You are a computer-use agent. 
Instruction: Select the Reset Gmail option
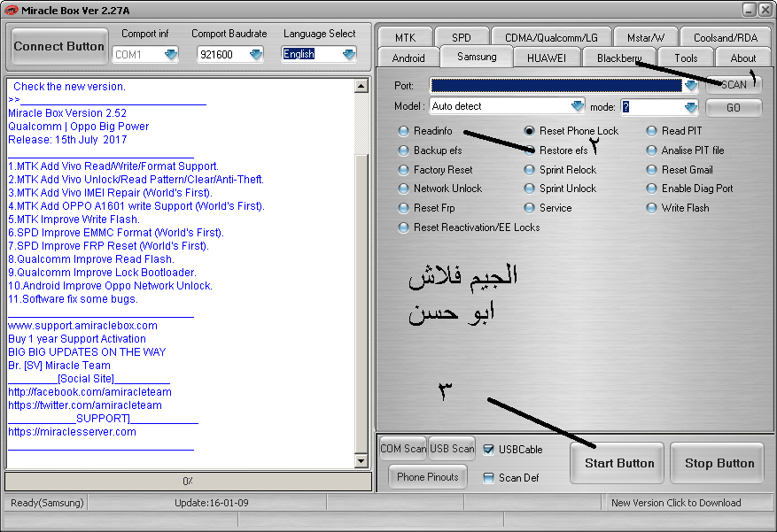(x=651, y=170)
